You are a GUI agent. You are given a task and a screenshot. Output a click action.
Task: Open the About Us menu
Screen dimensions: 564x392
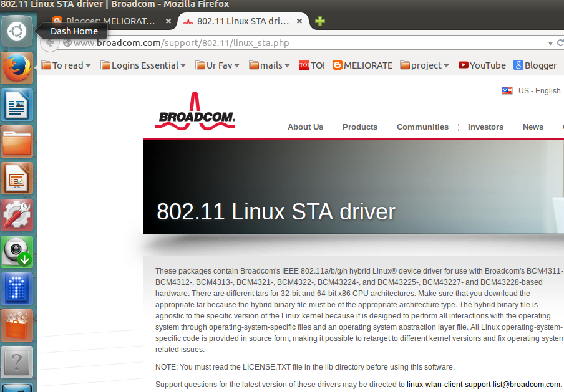(305, 127)
